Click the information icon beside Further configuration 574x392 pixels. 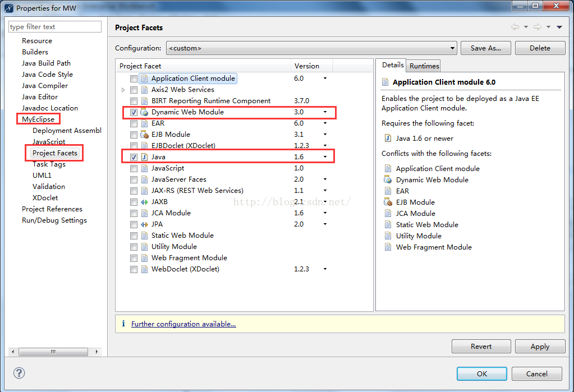123,324
